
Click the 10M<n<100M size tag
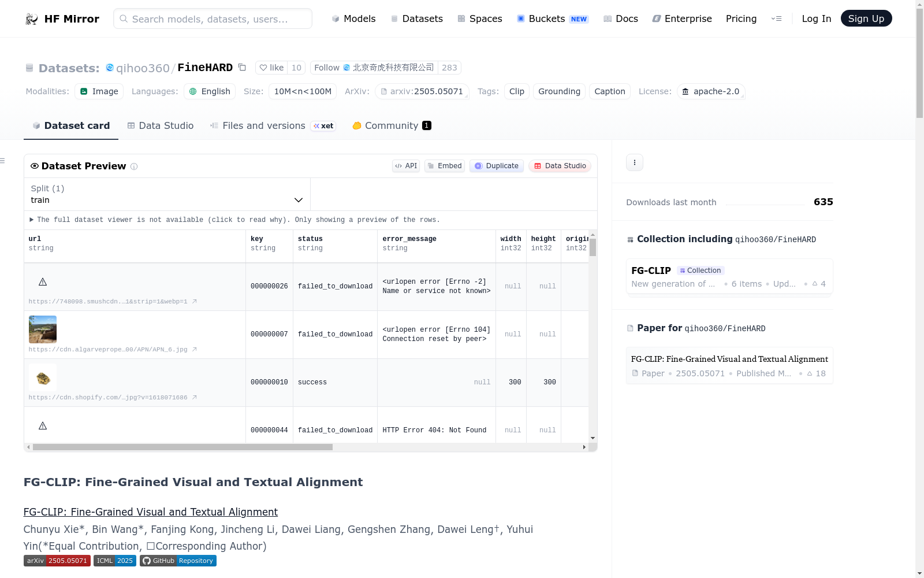tap(303, 91)
